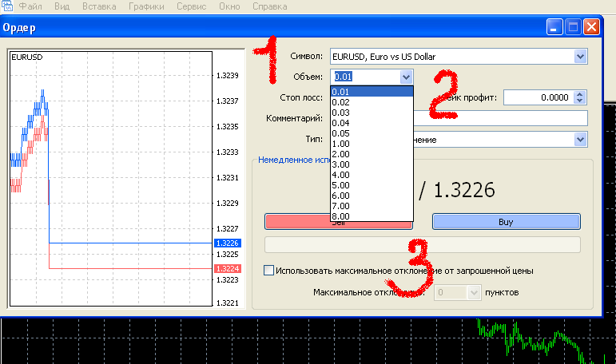The image size is (616, 364).
Task: Expand the Тип order type dropdown arrow
Action: tap(580, 140)
